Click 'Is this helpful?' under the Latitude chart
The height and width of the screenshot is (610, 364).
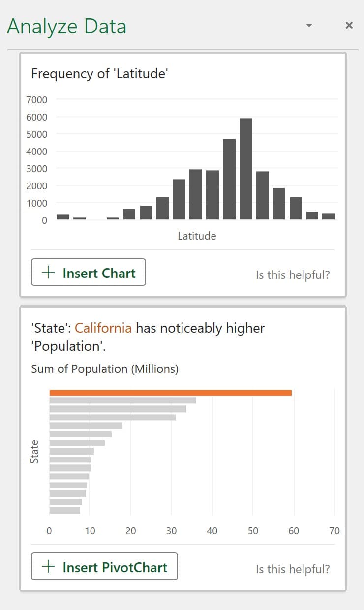[x=293, y=275]
